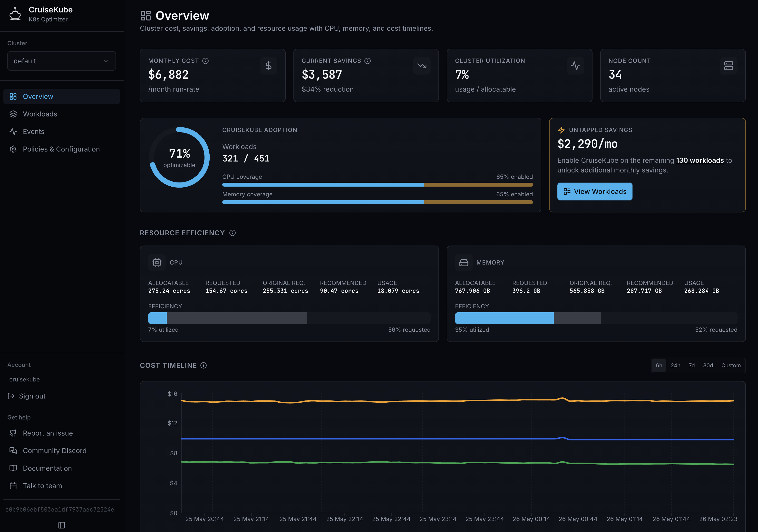Viewport: 758px width, 532px height.
Task: Open the 130 workloads link
Action: tap(700, 160)
